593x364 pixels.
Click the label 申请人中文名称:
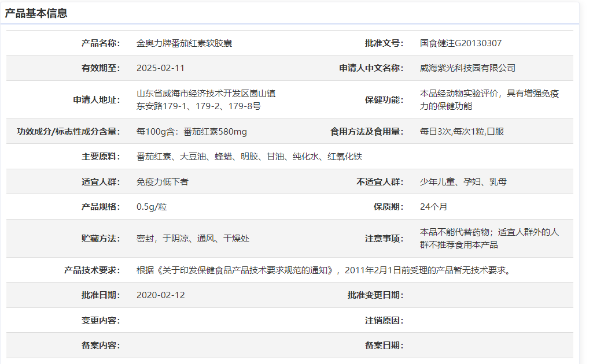pyautogui.click(x=371, y=68)
